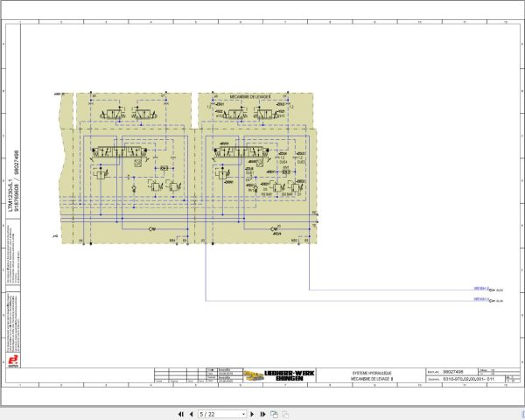Screen dimensions: 525x420
Task: Click the LTM1230-5.1 vertical label on left margin
Action: (x=10, y=195)
